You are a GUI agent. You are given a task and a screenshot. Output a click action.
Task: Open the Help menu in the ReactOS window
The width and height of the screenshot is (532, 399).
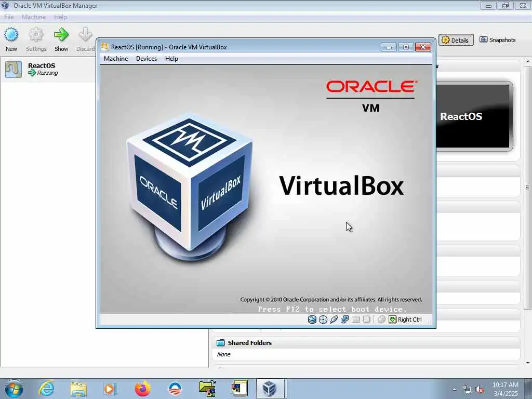pyautogui.click(x=171, y=59)
